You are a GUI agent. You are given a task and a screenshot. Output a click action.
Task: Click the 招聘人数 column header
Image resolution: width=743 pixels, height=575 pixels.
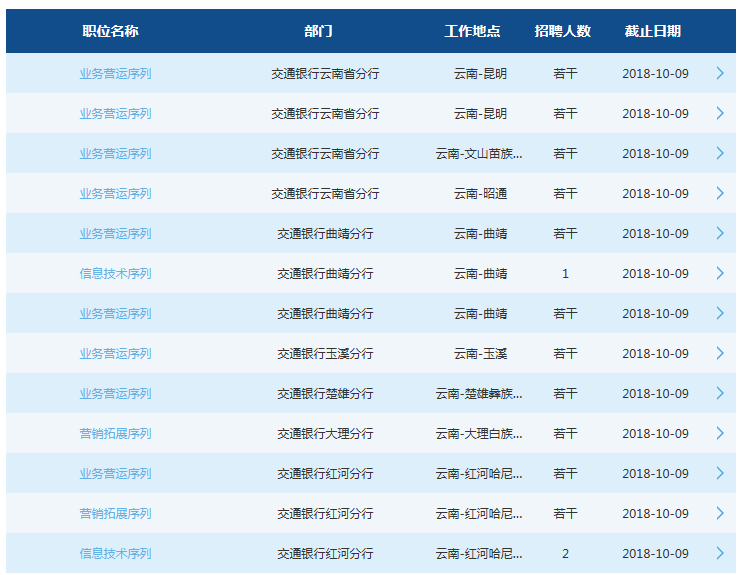(563, 31)
